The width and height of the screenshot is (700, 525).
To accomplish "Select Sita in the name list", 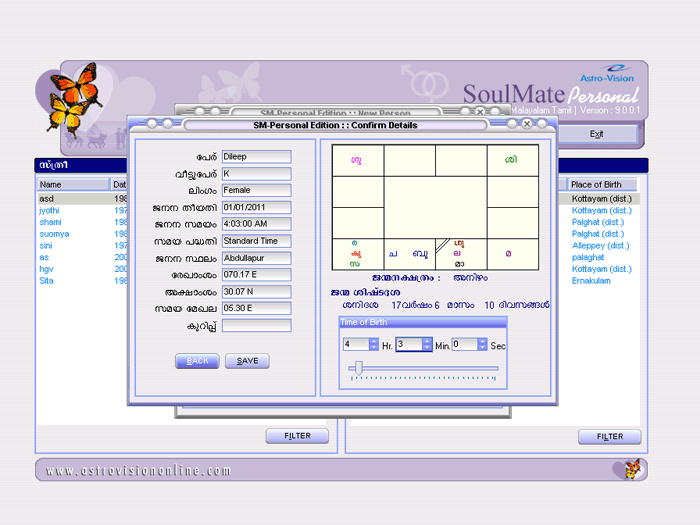I will [46, 281].
